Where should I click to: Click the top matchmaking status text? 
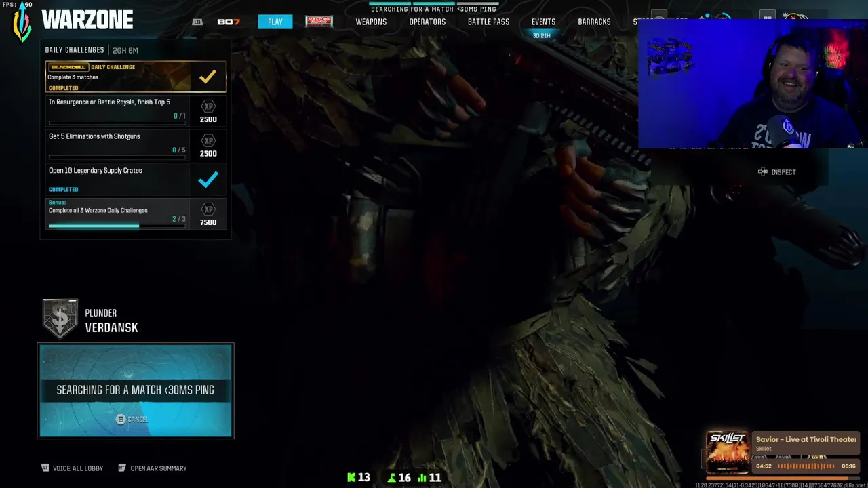(x=434, y=9)
